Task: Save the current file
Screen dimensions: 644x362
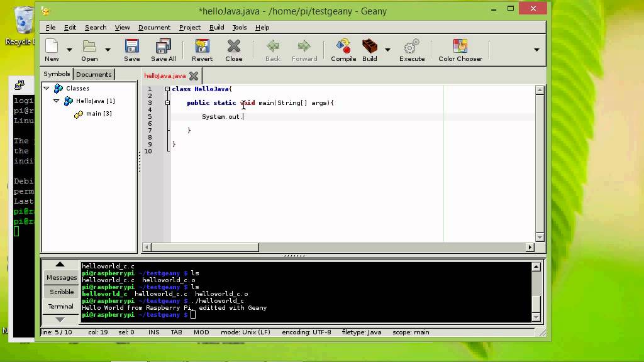Action: [132, 50]
